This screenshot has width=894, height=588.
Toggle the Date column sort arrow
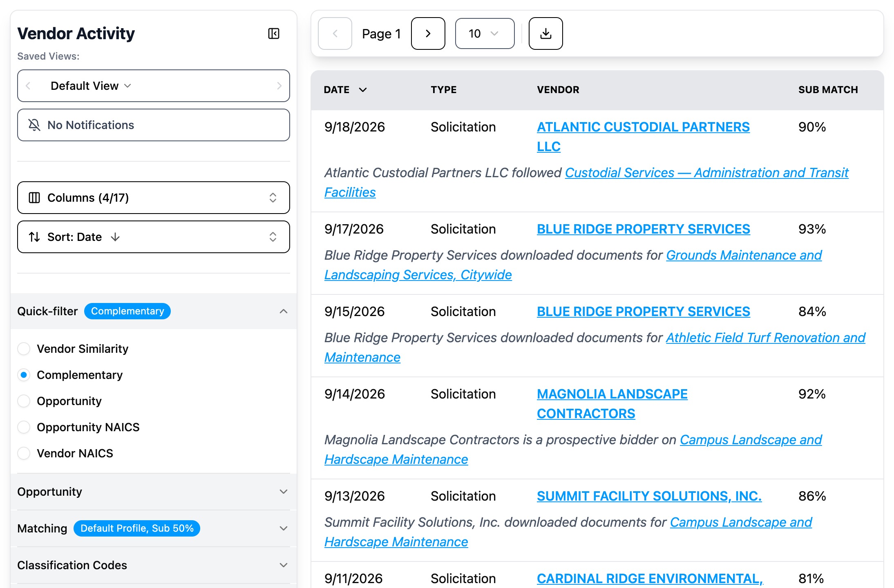tap(363, 90)
